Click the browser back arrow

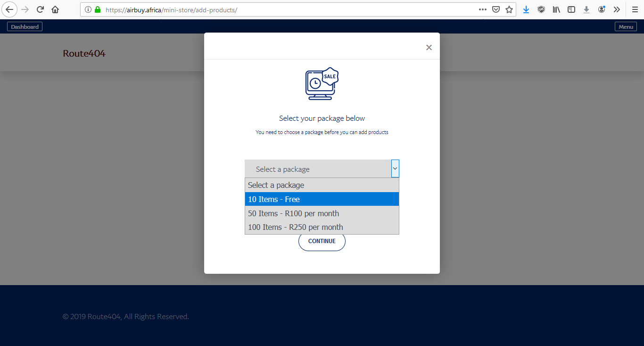click(x=9, y=9)
